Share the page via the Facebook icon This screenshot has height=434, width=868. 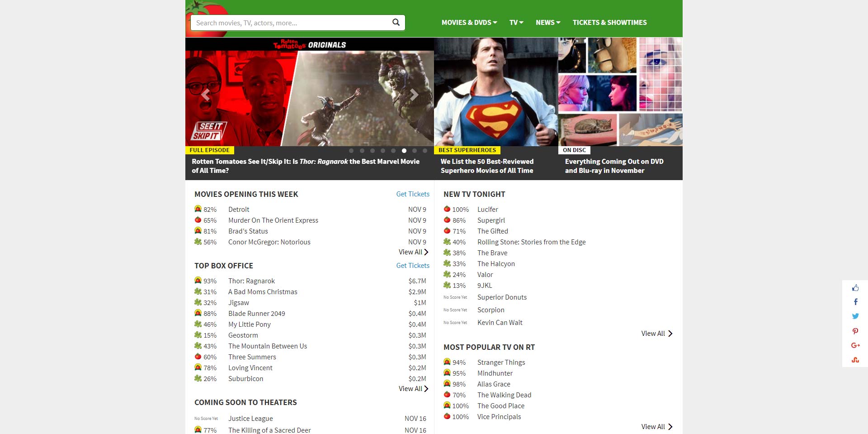pos(855,301)
